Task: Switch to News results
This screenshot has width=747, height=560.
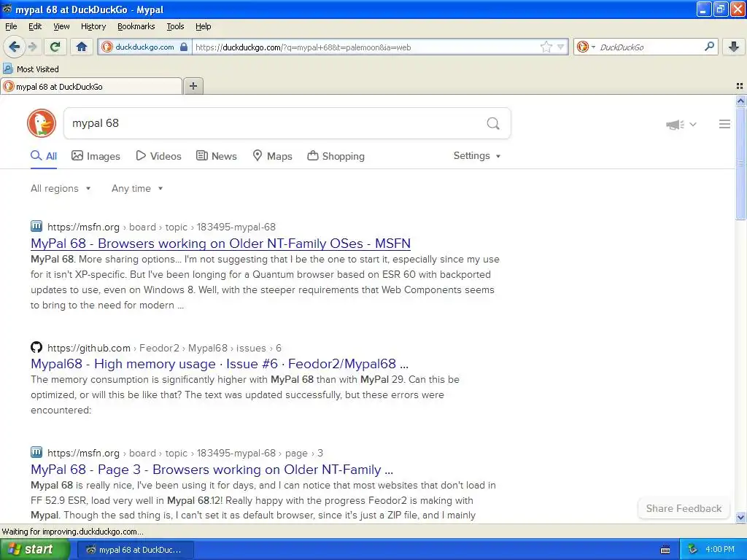Action: click(216, 156)
